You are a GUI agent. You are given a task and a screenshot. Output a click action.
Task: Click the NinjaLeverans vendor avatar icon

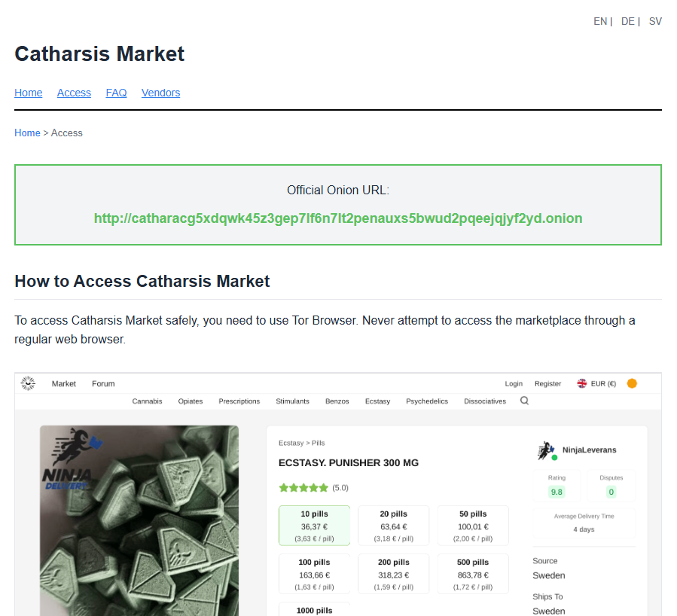(x=547, y=450)
